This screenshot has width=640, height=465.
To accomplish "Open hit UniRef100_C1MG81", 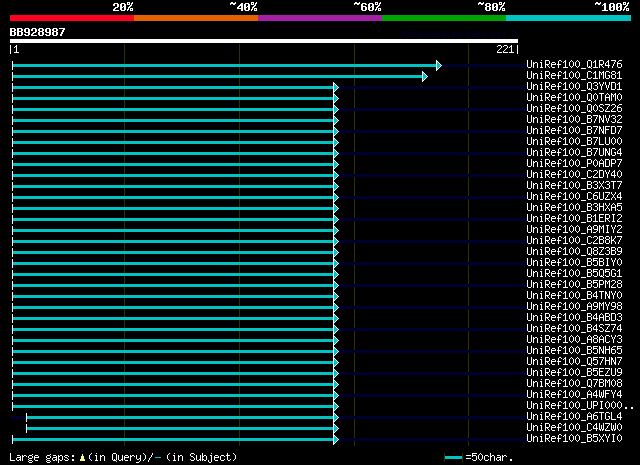I will click(x=574, y=75).
